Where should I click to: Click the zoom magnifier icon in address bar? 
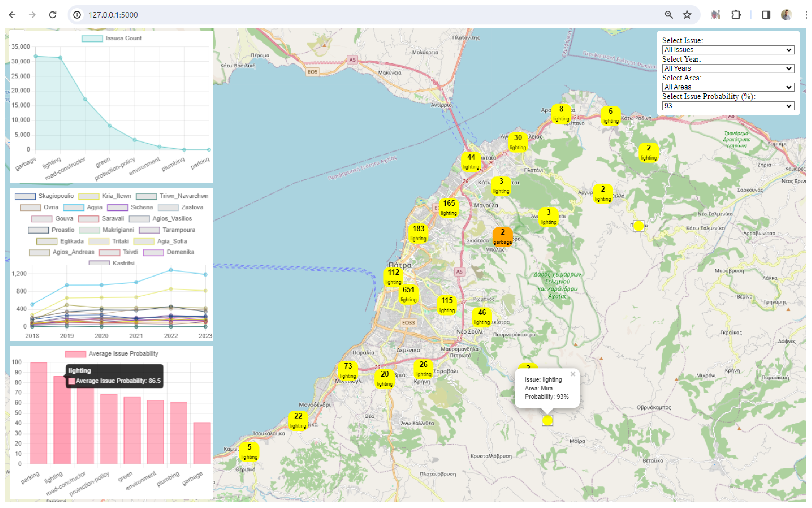668,15
